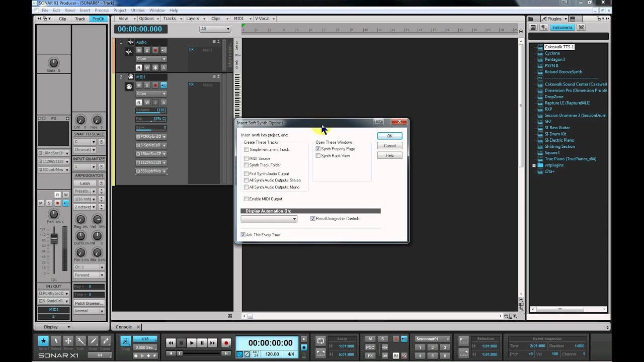Screen dimensions: 644x362
Task: Select the Draw tool
Action: coord(93,341)
